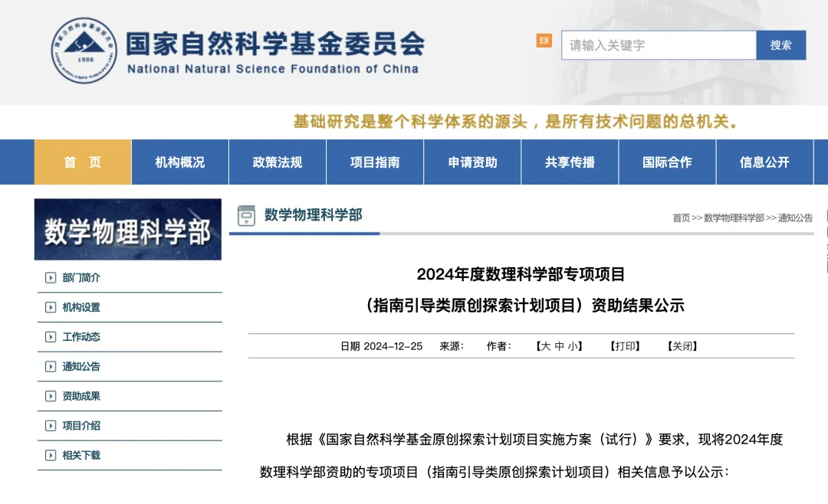This screenshot has height=504, width=828.
Task: Click the 数学物理科学部 breadcrumb link
Action: pyautogui.click(x=734, y=218)
